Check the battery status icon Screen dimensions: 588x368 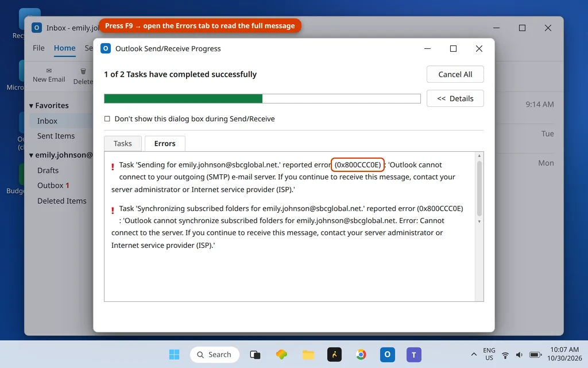point(536,355)
